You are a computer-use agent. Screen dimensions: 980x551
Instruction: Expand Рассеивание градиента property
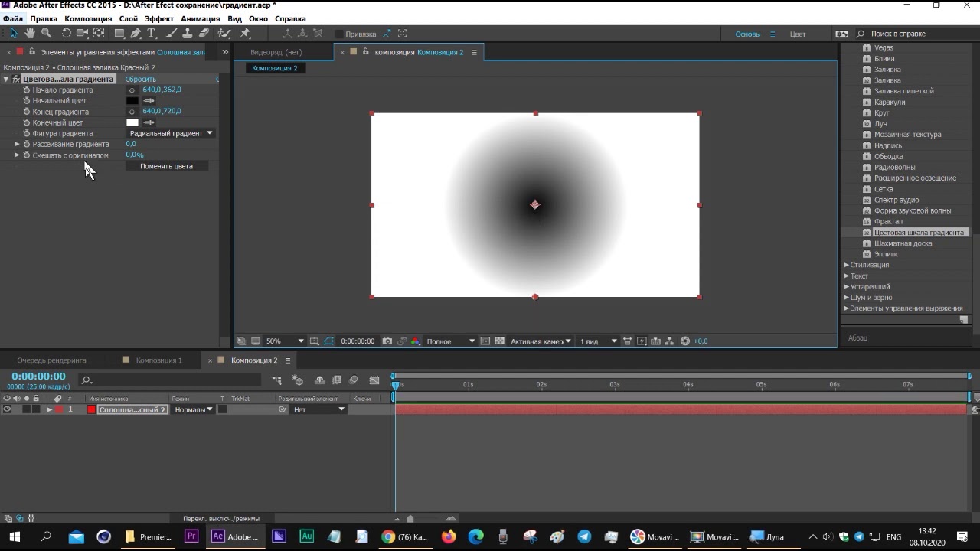pos(17,144)
